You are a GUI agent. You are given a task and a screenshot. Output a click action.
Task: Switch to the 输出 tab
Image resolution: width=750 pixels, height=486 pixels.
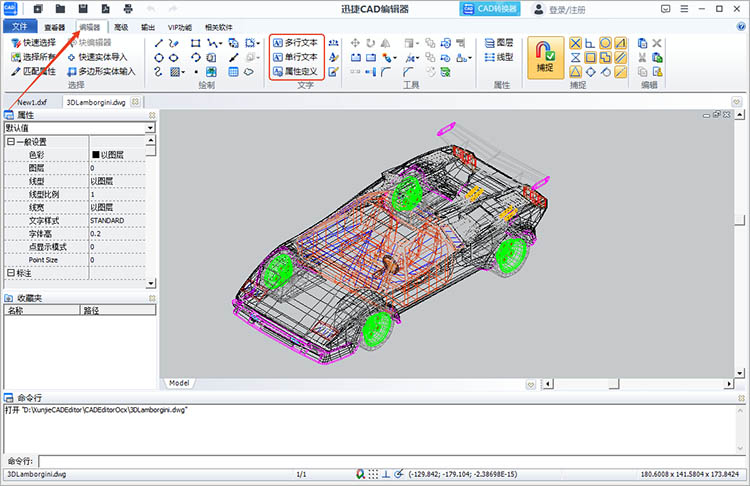[148, 27]
